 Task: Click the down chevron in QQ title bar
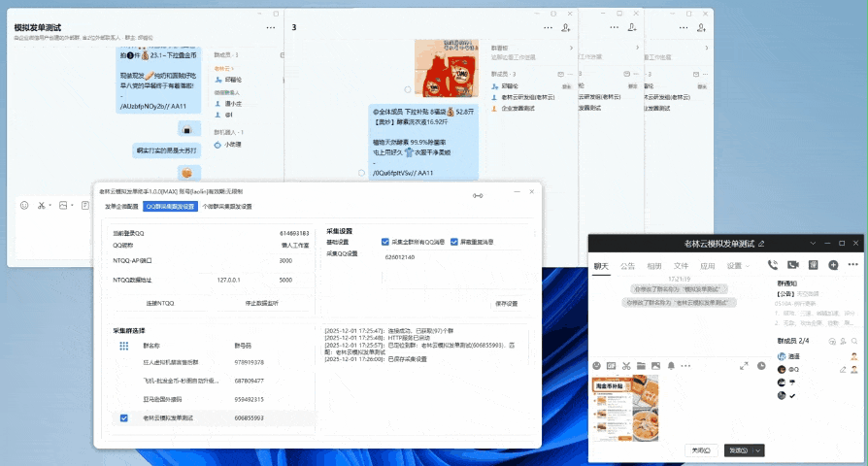coord(813,243)
